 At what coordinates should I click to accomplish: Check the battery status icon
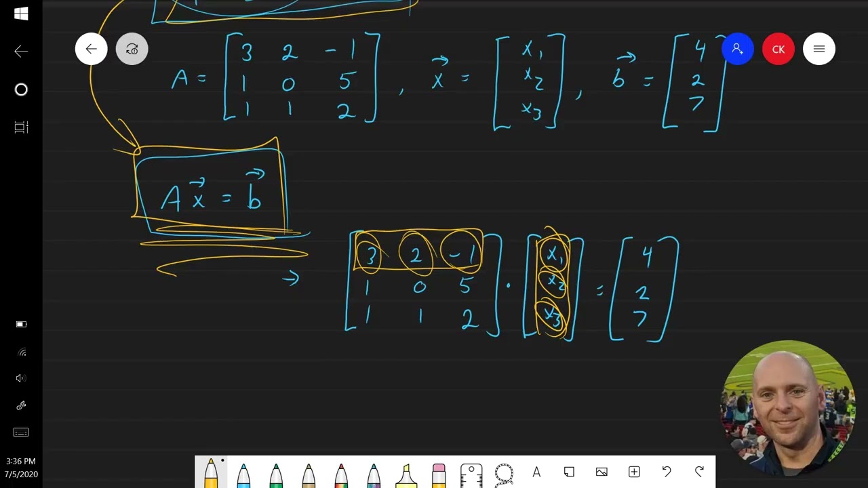[x=21, y=325]
